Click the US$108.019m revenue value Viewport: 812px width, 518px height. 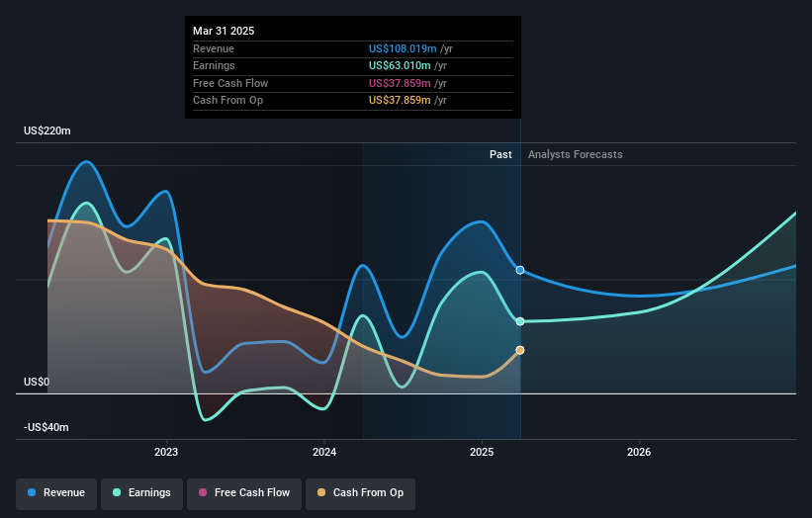pyautogui.click(x=403, y=48)
